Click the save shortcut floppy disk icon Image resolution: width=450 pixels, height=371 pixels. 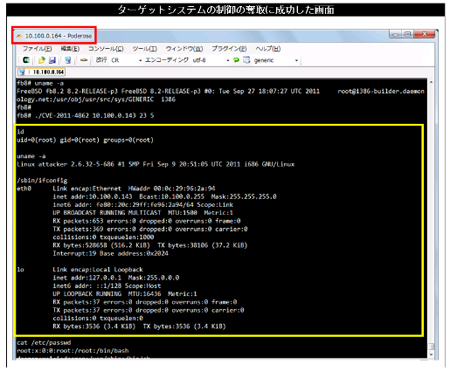click(x=52, y=60)
